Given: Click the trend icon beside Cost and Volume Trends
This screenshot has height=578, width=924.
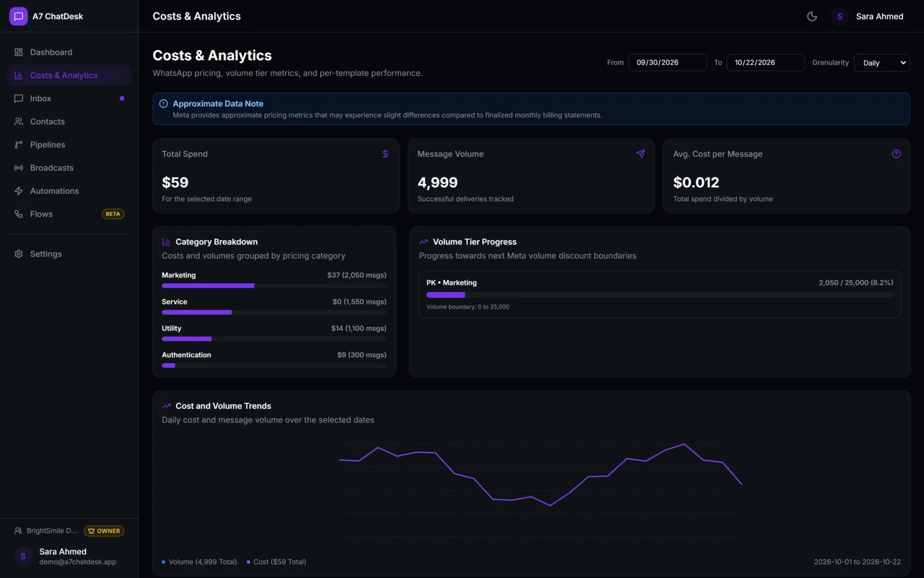Looking at the screenshot, I should tap(166, 406).
